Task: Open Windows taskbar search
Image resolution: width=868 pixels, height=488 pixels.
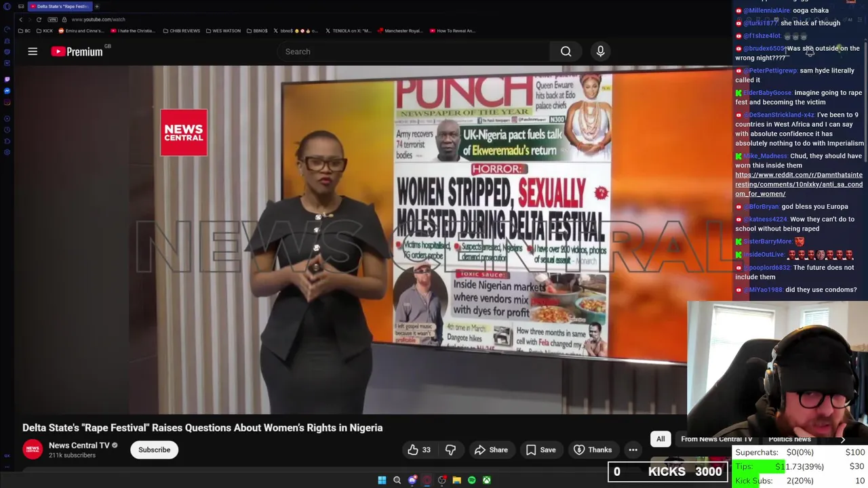Action: tap(397, 481)
